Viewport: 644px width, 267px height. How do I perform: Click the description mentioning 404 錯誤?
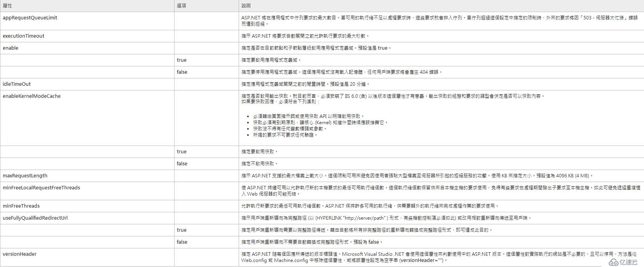coord(342,72)
